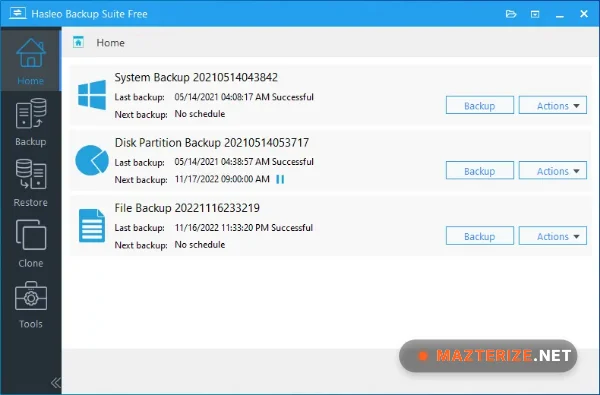Open the Home section in sidebar
Image resolution: width=600 pixels, height=395 pixels.
(x=31, y=60)
